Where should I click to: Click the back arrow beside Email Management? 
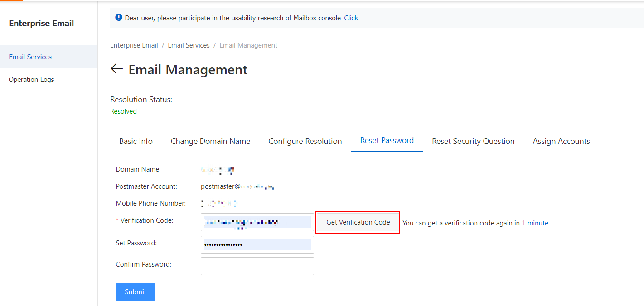(x=117, y=69)
